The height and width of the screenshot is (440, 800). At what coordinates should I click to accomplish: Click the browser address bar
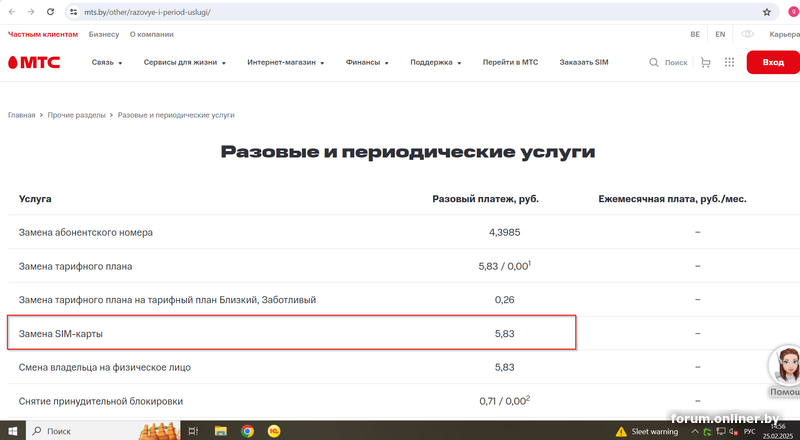pos(400,12)
